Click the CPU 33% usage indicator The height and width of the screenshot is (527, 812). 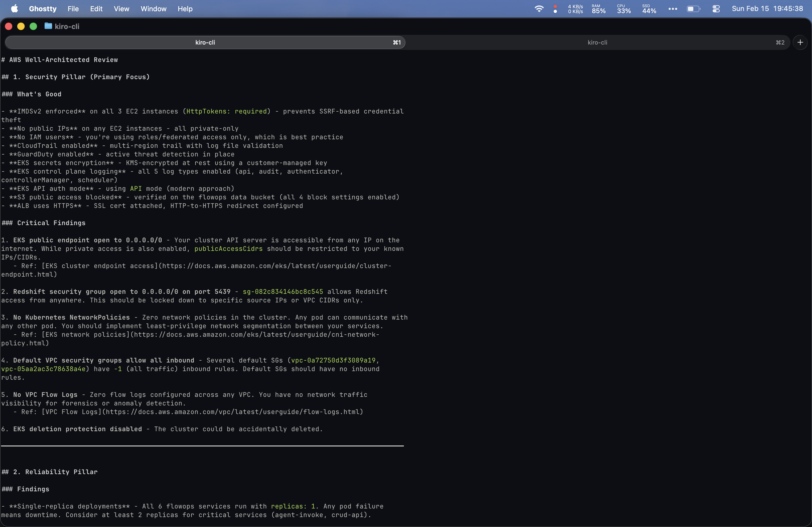tap(624, 9)
